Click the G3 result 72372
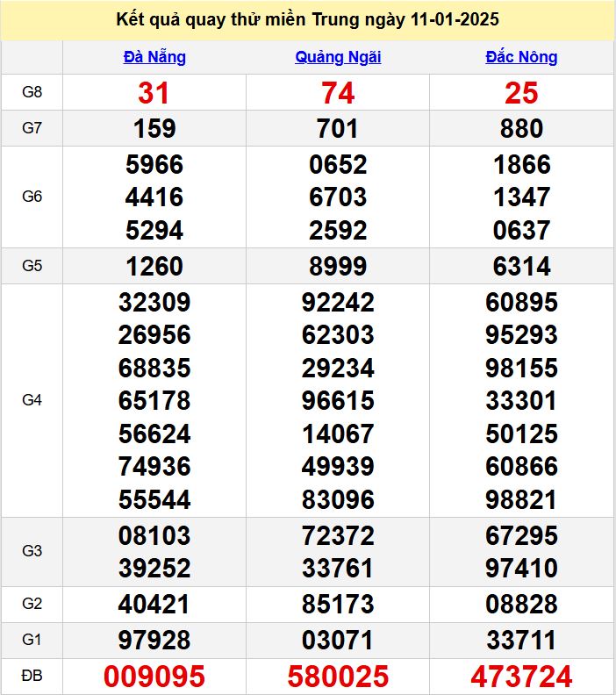This screenshot has height=695, width=616. click(x=338, y=535)
